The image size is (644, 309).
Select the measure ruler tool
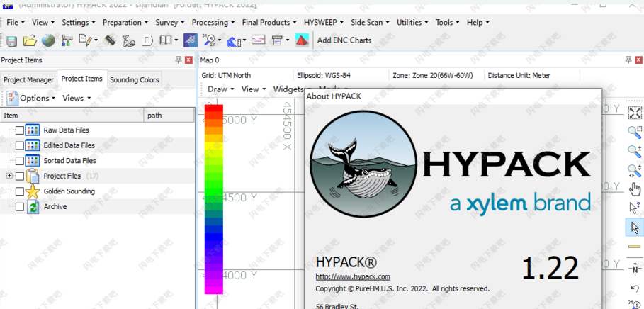click(635, 247)
